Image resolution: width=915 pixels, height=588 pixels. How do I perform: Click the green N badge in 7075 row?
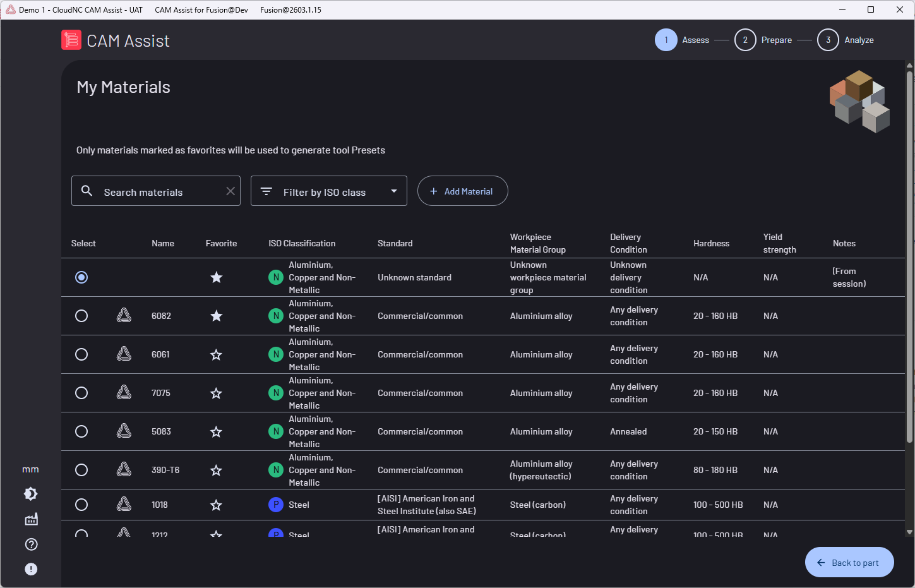pyautogui.click(x=276, y=393)
